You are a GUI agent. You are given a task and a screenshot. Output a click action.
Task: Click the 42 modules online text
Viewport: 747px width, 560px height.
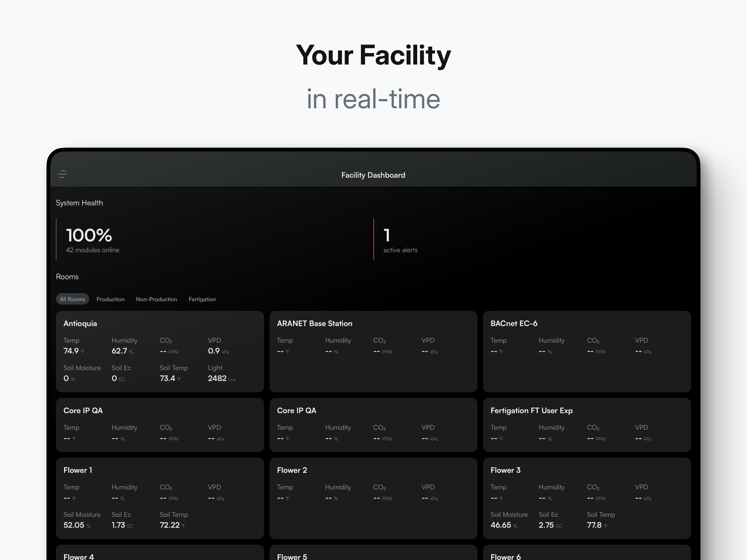click(x=92, y=250)
